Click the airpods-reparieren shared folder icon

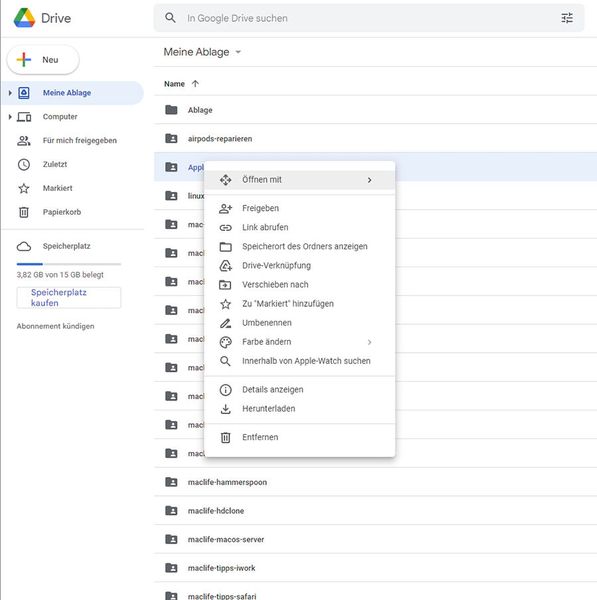click(x=171, y=139)
